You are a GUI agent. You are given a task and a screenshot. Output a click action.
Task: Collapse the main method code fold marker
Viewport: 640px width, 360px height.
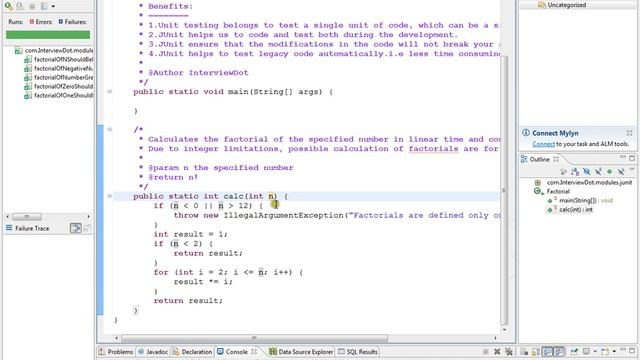(110, 91)
